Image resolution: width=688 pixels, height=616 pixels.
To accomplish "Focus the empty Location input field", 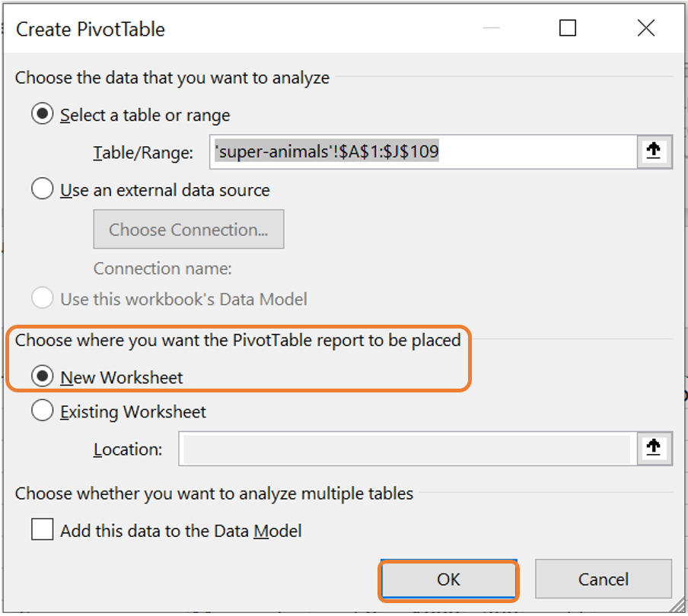I will click(408, 449).
